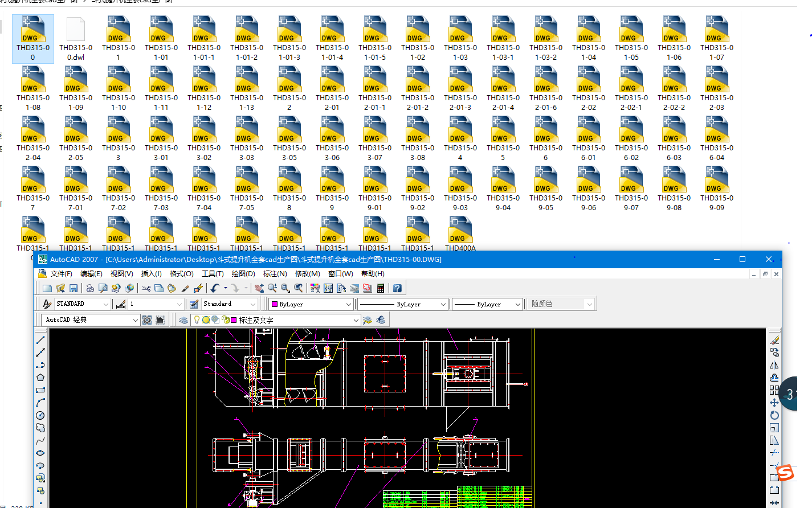Viewport: 812px width, 508px height.
Task: Activate the Pan hand tool
Action: coord(259,288)
